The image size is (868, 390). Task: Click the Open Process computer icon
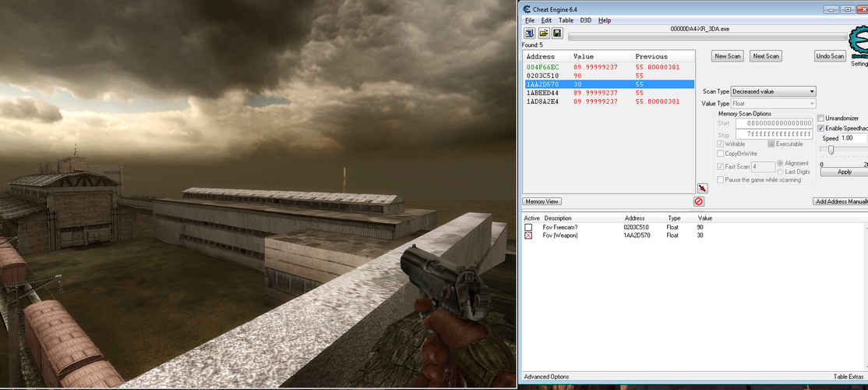[x=529, y=34]
